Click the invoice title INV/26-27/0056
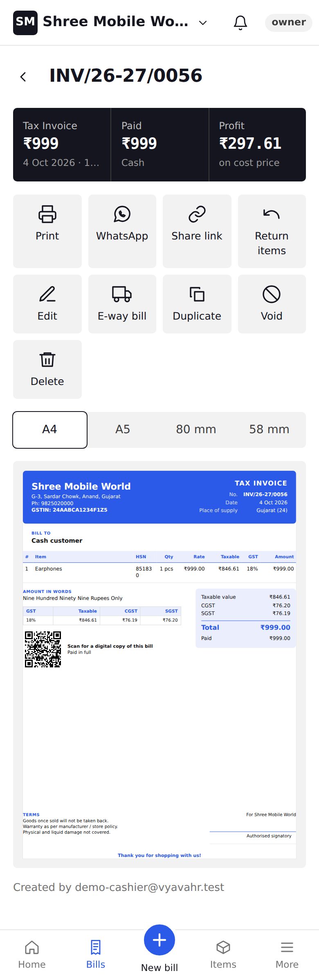 tap(126, 76)
